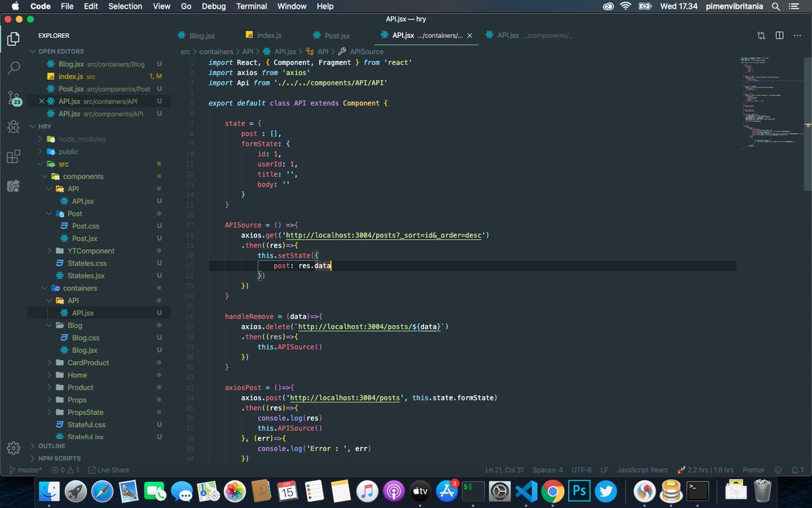The height and width of the screenshot is (508, 812).
Task: Click the coding time 2.2 hrs status item
Action: pos(705,470)
